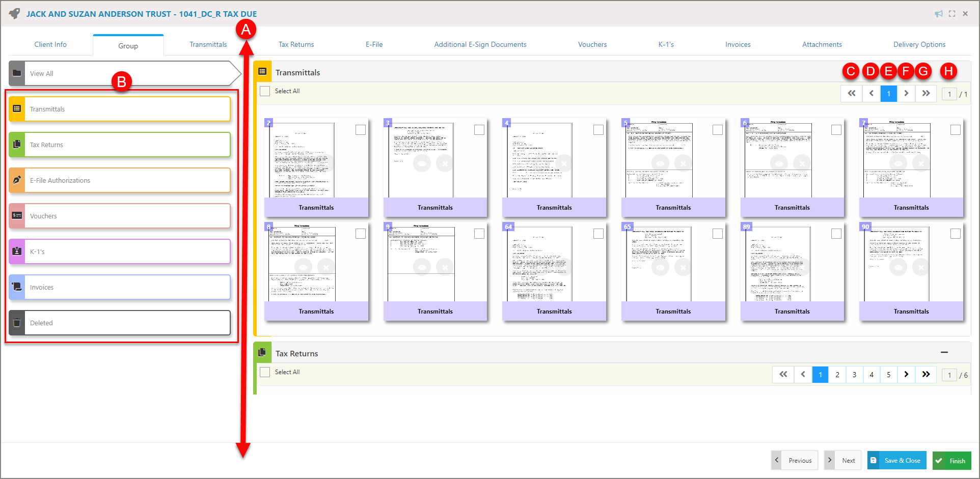980x479 pixels.
Task: Open the Client Info tab
Action: click(50, 44)
